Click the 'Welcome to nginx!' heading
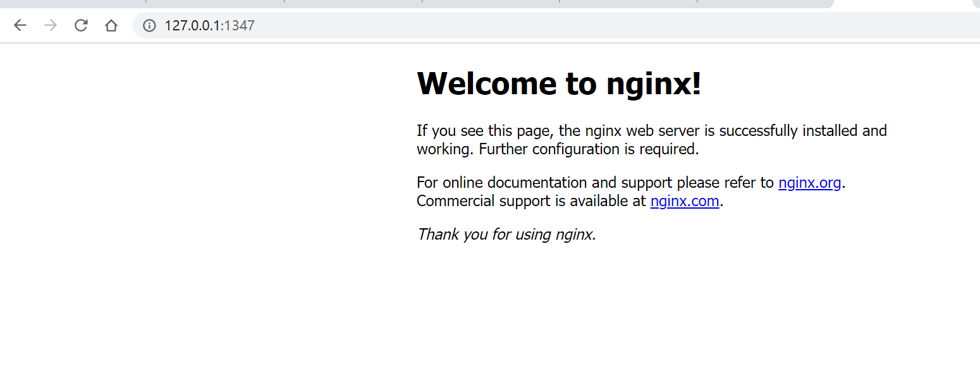980x368 pixels. coord(559,83)
